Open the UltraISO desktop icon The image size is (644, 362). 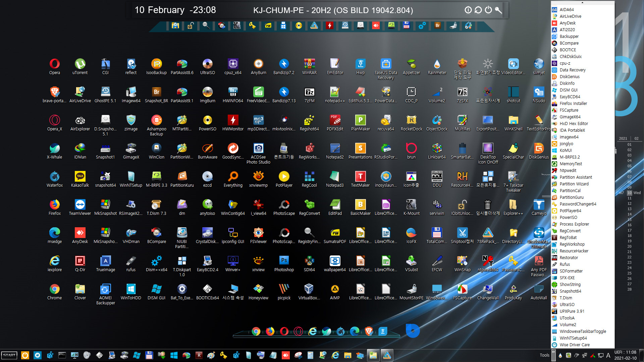(x=208, y=66)
